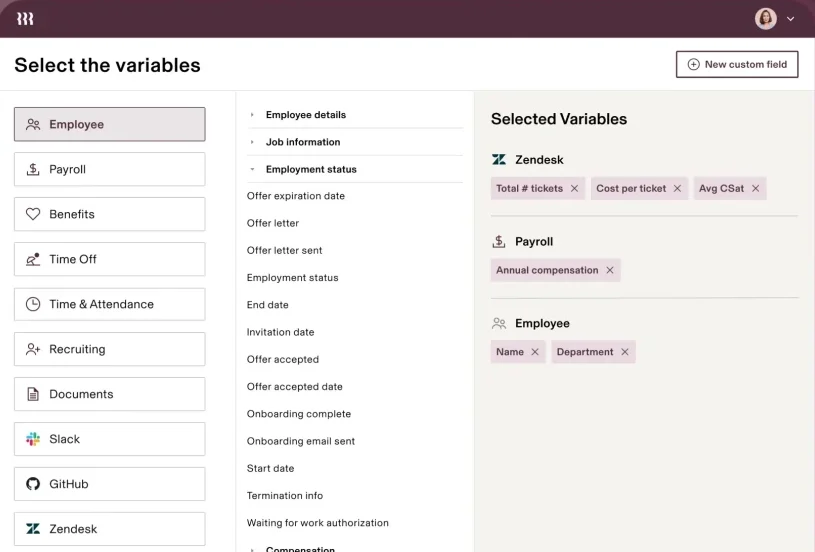Add the Employment status variable item
Image resolution: width=815 pixels, height=552 pixels.
(293, 278)
